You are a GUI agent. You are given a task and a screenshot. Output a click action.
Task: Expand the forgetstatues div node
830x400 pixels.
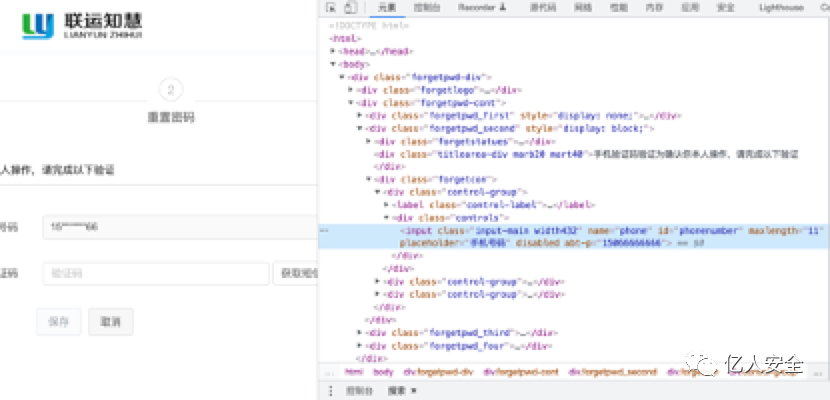(x=369, y=141)
